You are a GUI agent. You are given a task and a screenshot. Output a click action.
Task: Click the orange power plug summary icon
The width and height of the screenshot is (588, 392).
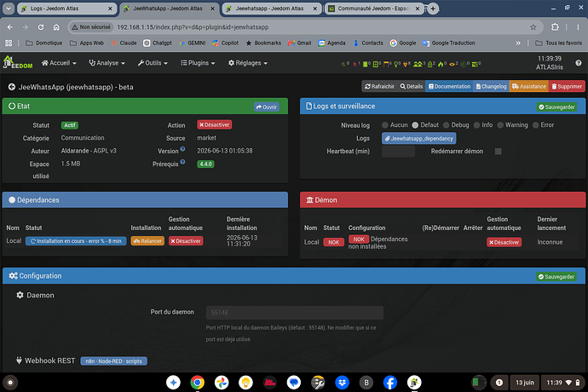click(x=406, y=64)
